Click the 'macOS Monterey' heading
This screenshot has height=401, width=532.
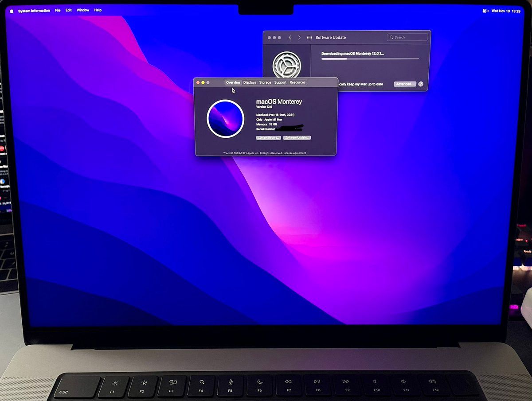click(x=279, y=101)
